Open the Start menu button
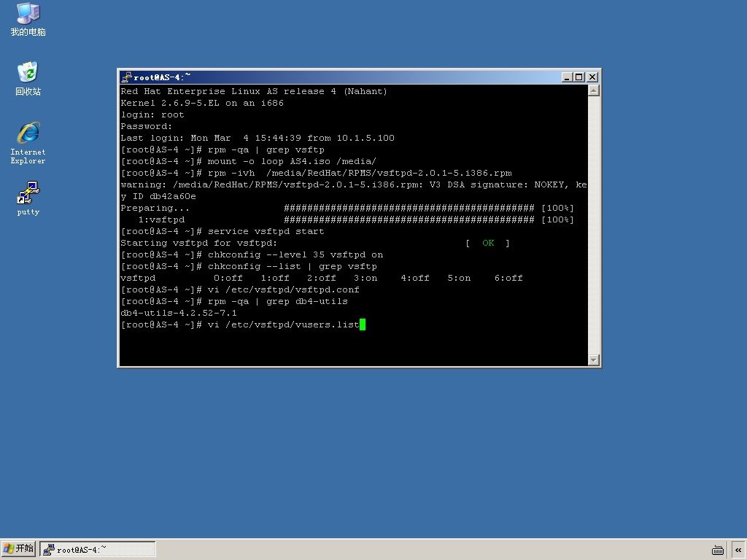Screen dimensions: 747x560 [18, 548]
